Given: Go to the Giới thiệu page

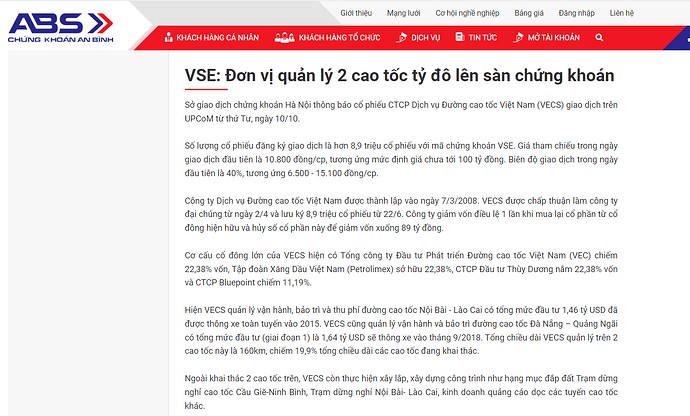Looking at the screenshot, I should pyautogui.click(x=356, y=13).
